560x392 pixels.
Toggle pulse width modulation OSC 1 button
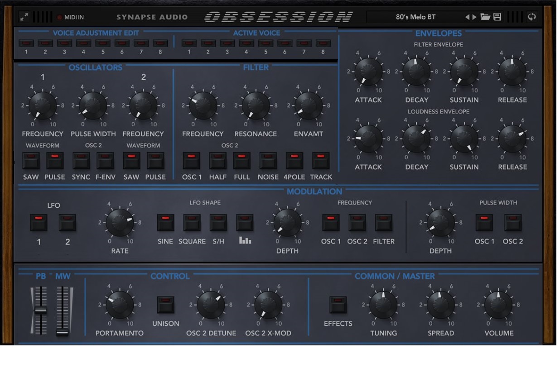point(484,223)
